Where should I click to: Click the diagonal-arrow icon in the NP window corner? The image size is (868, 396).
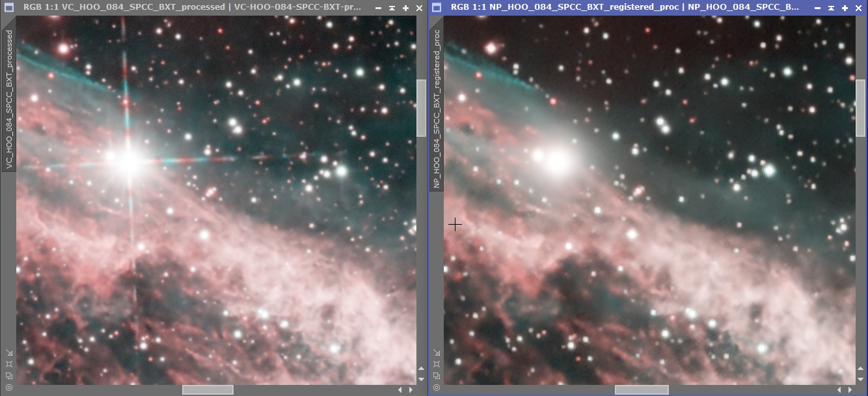coord(436,353)
